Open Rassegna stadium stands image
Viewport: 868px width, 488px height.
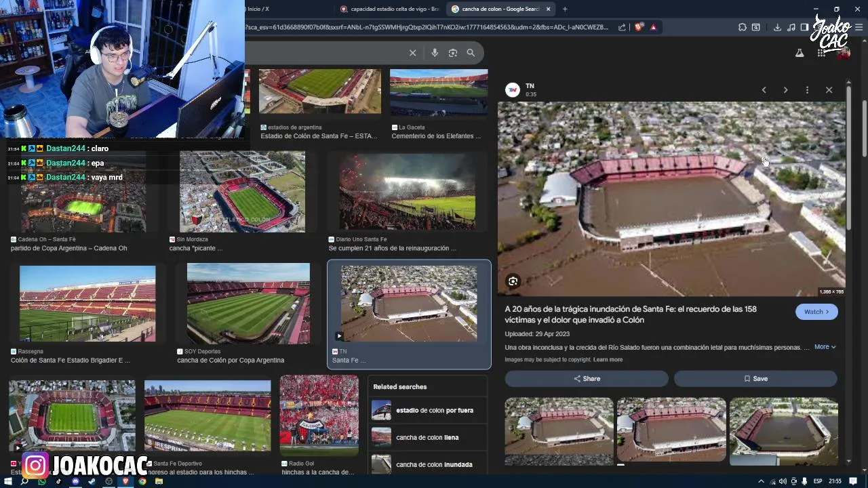pyautogui.click(x=87, y=304)
